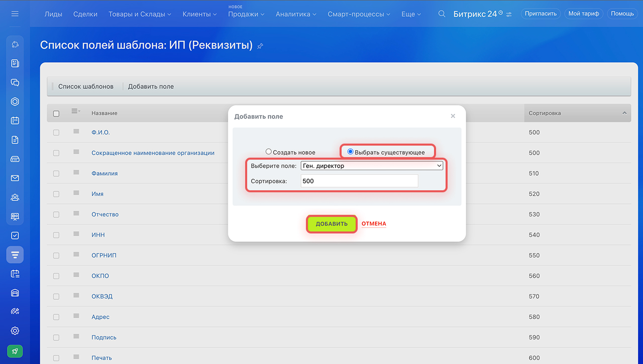The image size is (643, 364).
Task: Open the tasks checkmark sidebar icon
Action: [x=15, y=235]
